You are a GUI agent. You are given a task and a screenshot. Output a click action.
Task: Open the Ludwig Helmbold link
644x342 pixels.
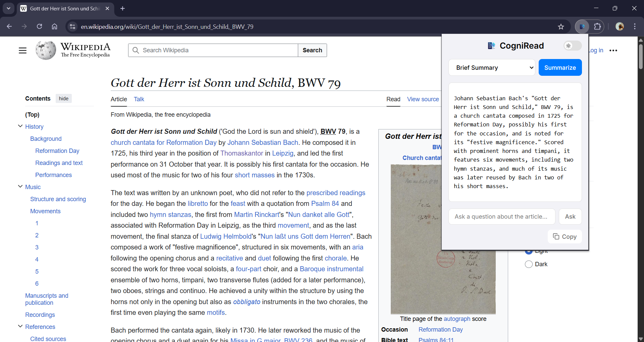pyautogui.click(x=226, y=236)
